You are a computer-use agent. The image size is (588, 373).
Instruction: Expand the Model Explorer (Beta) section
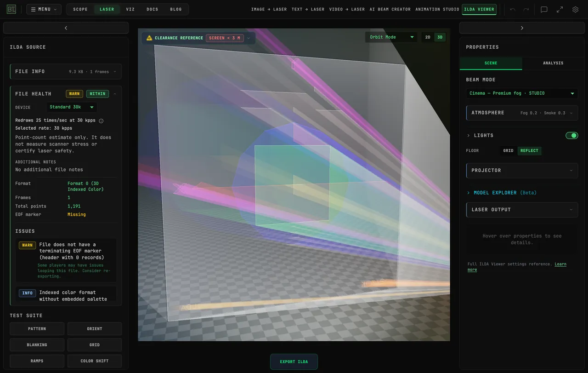pos(502,193)
